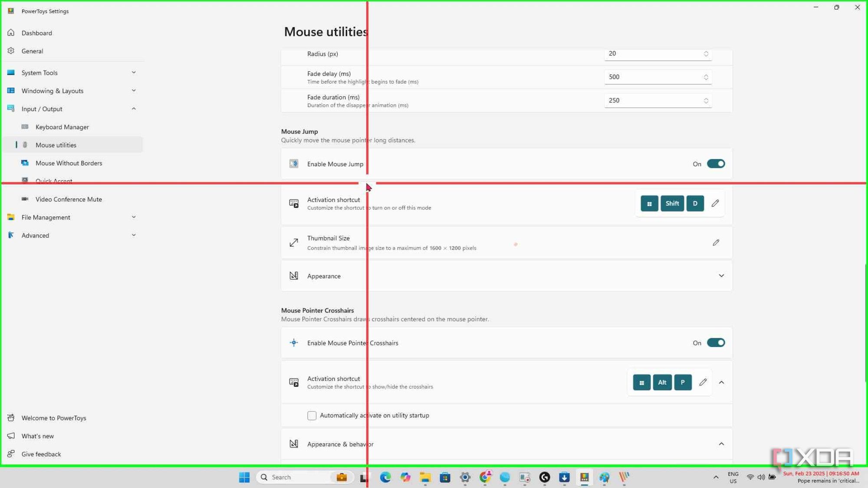Screen dimensions: 868x488
Task: Open Google Chrome from taskbar
Action: click(485, 478)
